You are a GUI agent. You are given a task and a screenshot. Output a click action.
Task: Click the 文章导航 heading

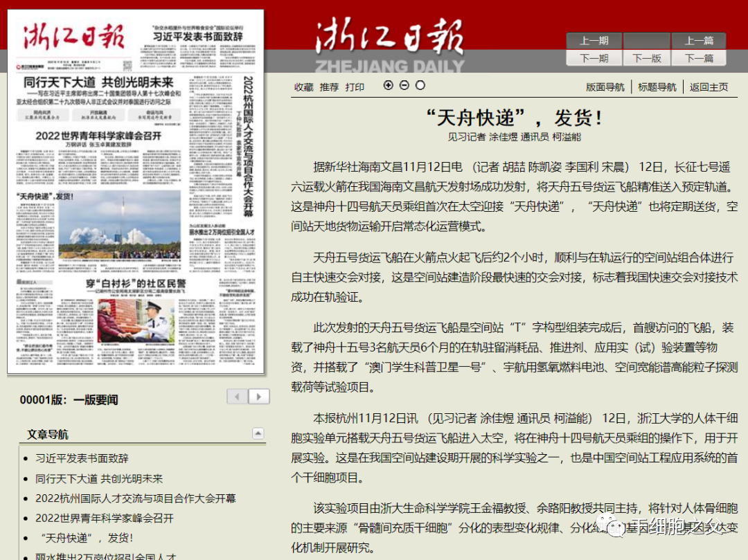click(x=48, y=434)
